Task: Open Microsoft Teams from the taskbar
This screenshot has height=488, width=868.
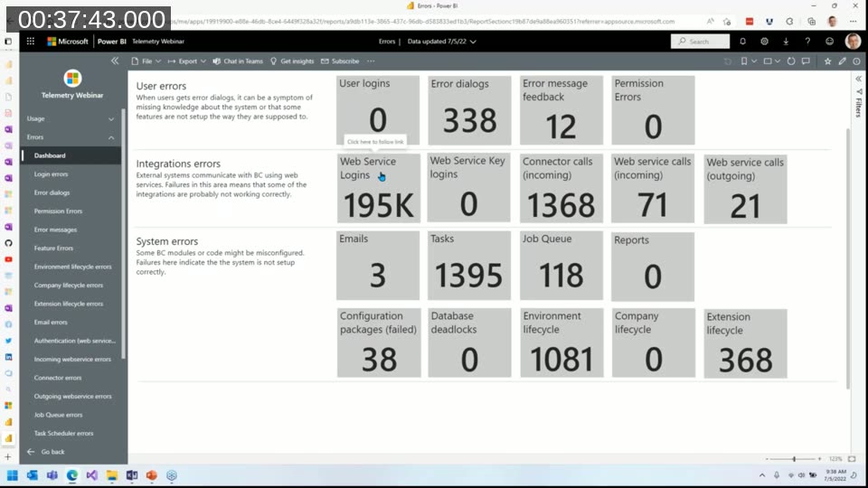Action: coord(52,475)
